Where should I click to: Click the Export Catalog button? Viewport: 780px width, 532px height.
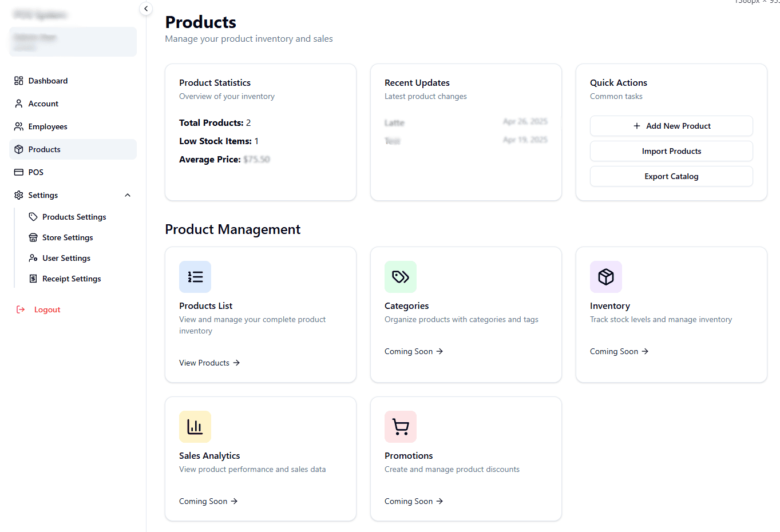click(671, 176)
